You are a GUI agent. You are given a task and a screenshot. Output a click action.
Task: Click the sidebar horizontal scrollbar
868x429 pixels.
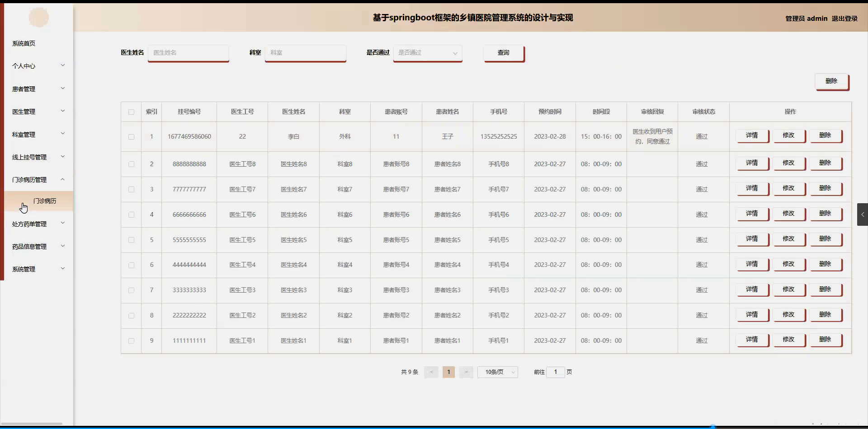click(32, 424)
